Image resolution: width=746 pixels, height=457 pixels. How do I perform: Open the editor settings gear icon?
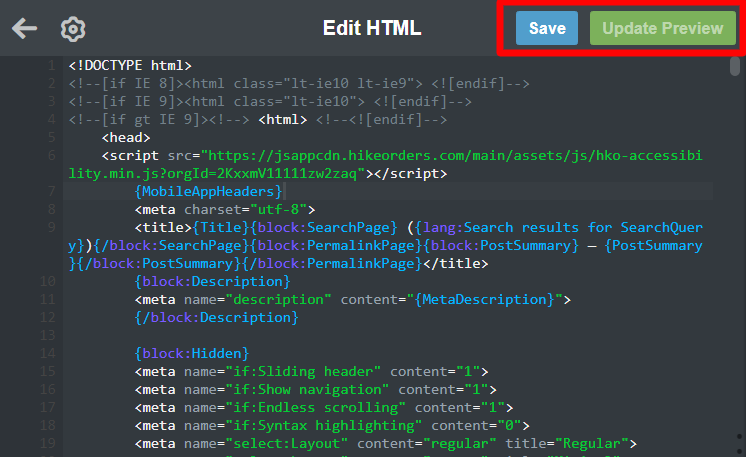coord(73,29)
